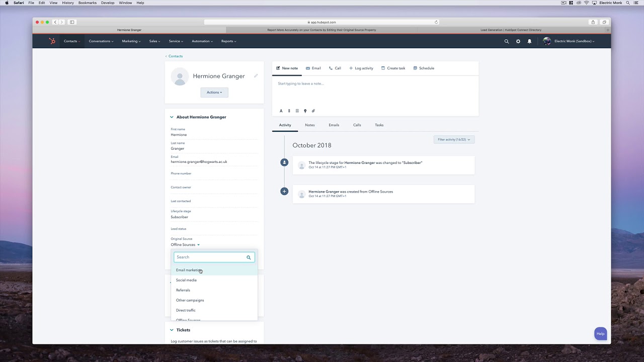Switch to Calls timeline tab

pos(357,125)
